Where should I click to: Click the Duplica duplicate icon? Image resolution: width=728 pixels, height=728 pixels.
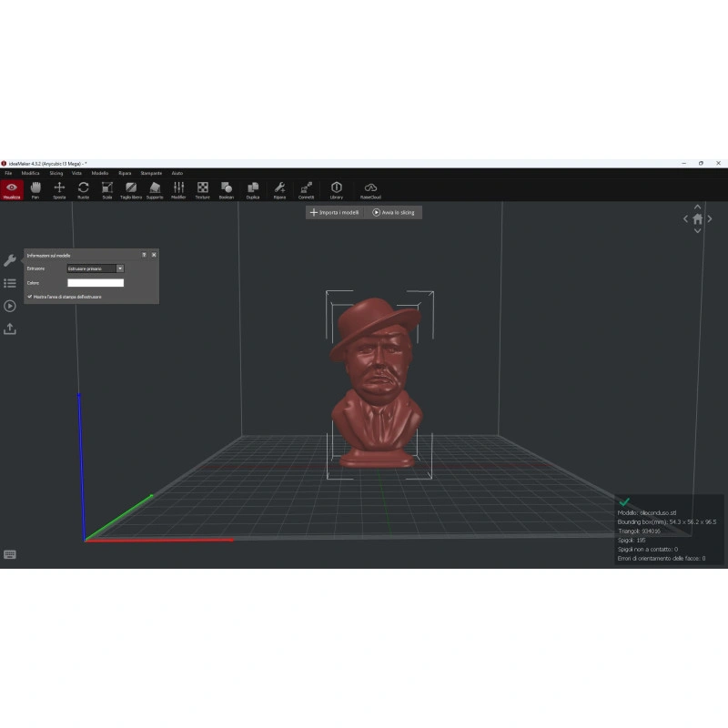253,190
